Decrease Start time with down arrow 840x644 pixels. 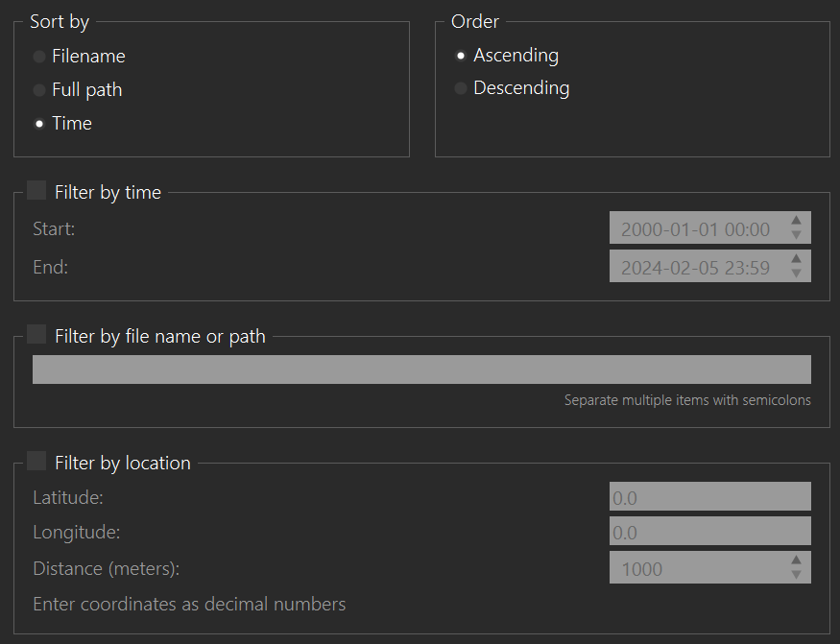[x=796, y=235]
